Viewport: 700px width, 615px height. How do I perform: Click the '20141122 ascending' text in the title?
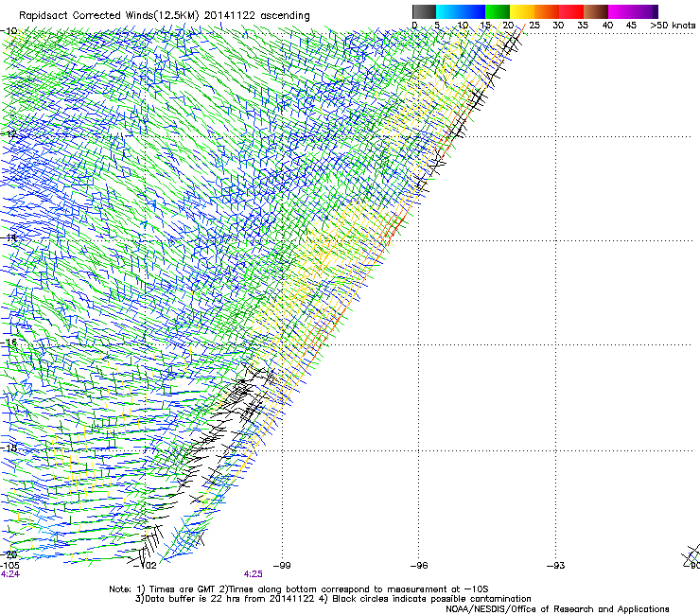256,16
